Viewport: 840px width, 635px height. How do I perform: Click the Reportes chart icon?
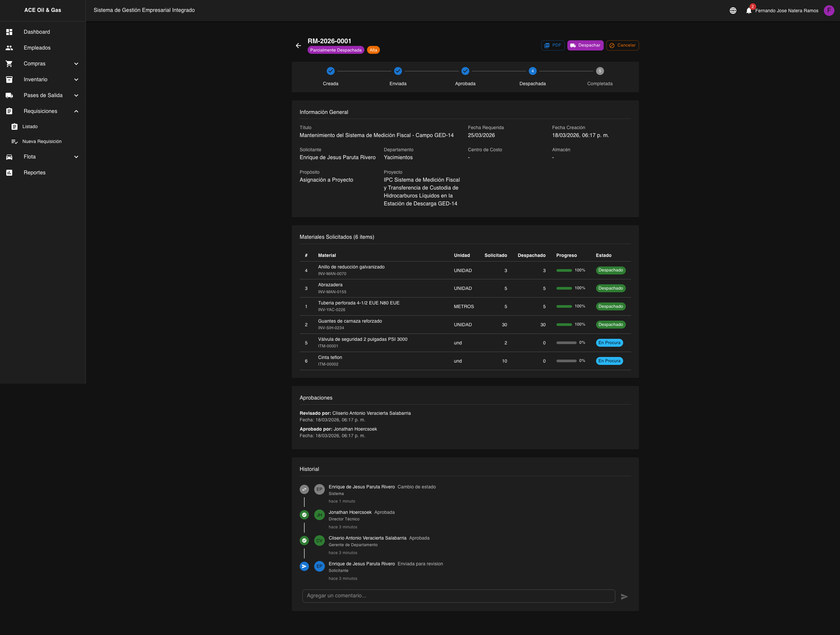(10, 172)
